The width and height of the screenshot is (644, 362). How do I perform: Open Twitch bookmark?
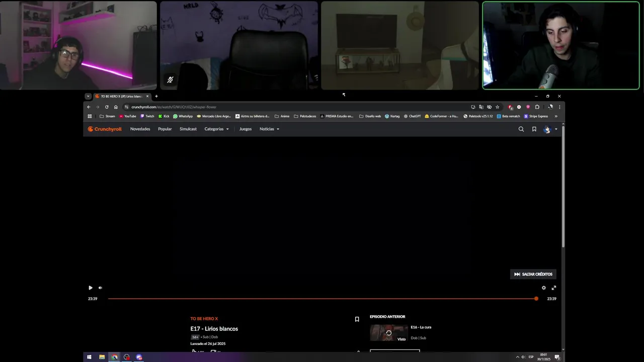[147, 116]
